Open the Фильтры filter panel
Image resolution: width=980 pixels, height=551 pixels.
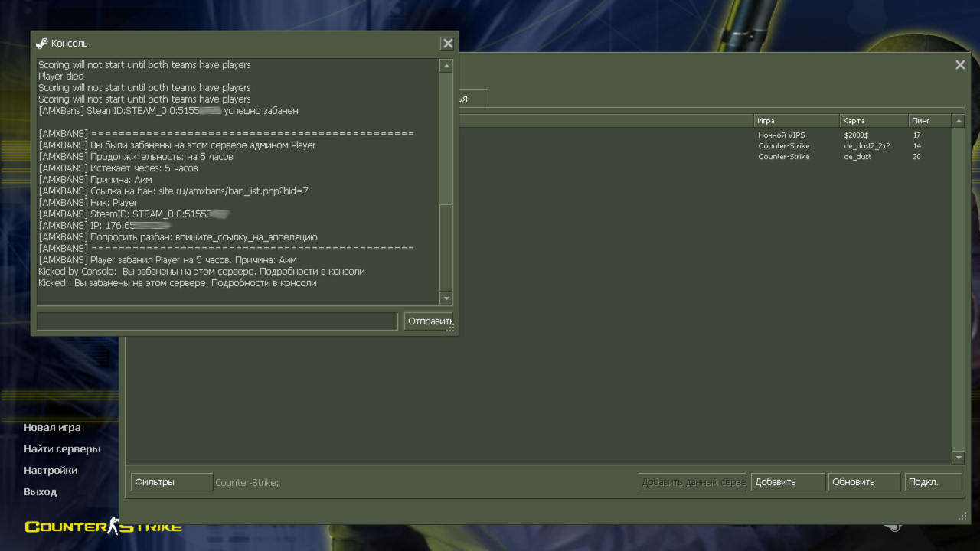coord(171,481)
